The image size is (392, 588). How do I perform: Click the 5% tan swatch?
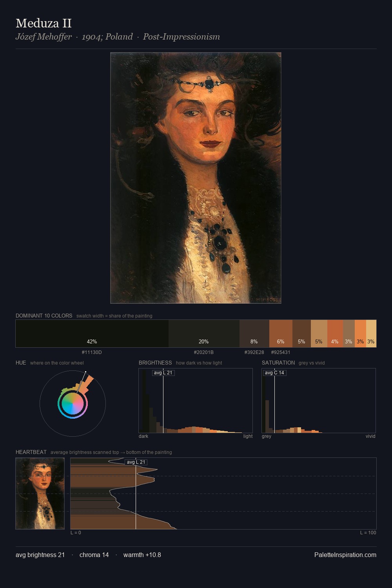coord(319,334)
